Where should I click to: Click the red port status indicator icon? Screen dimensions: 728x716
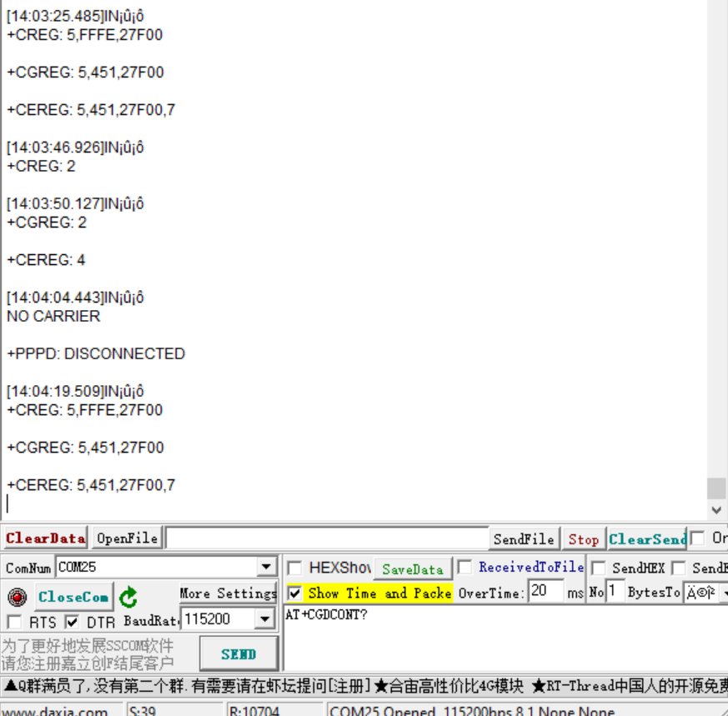(18, 597)
